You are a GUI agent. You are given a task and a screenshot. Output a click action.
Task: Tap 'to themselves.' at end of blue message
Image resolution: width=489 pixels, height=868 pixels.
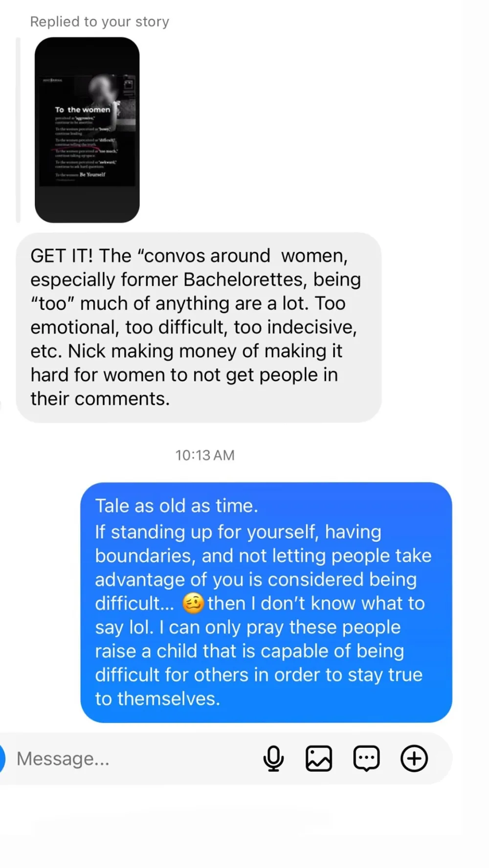coord(157,698)
